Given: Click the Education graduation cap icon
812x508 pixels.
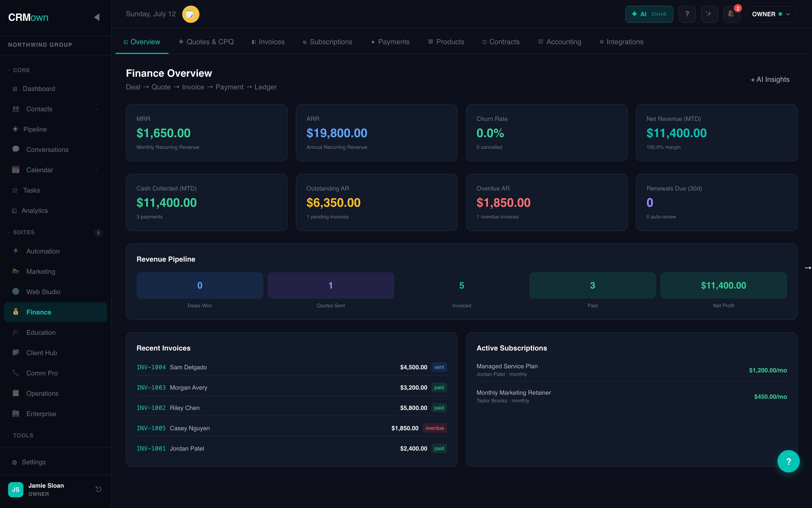Looking at the screenshot, I should 16,332.
